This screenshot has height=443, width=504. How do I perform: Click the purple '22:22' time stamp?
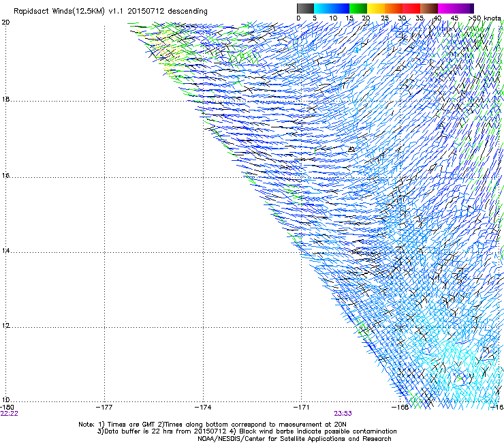click(x=10, y=414)
